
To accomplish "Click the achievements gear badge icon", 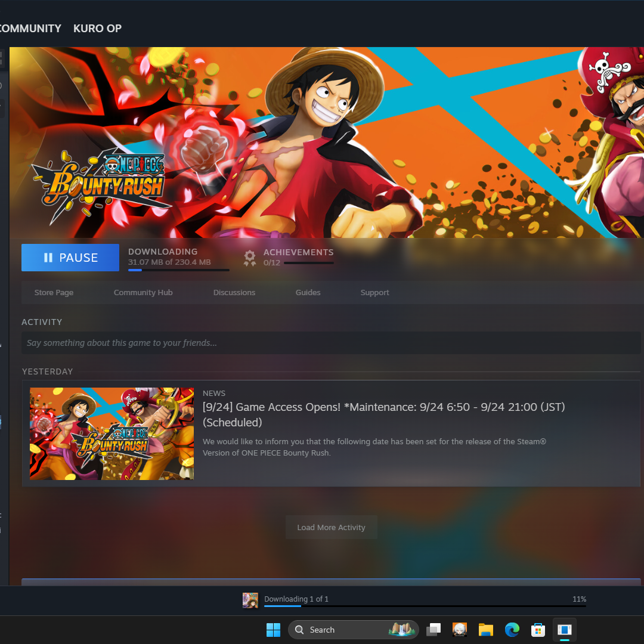I will pos(250,258).
